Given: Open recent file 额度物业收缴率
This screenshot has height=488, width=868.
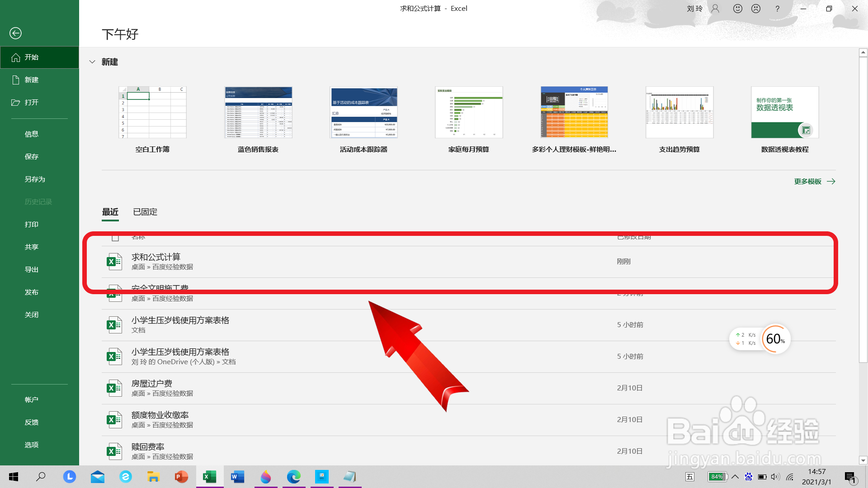Looking at the screenshot, I should tap(468, 420).
